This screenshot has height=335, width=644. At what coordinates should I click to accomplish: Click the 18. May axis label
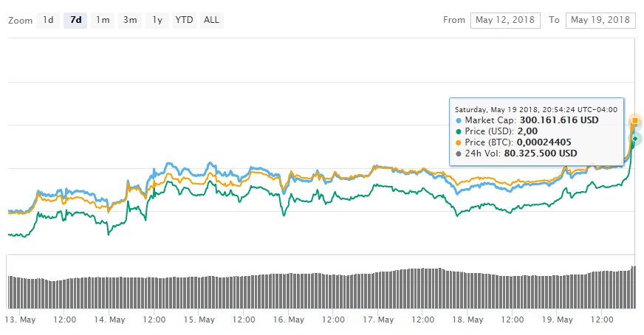[467, 320]
